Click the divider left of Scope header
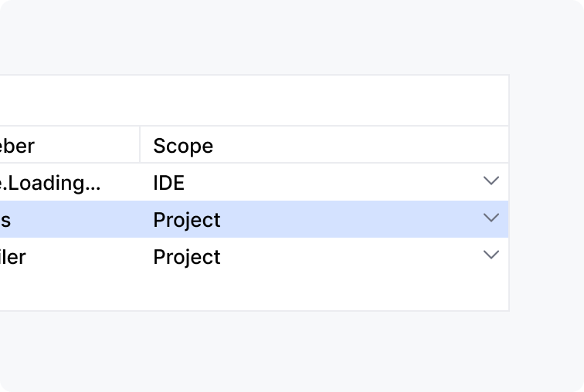Image resolution: width=584 pixels, height=392 pixels. [140, 144]
